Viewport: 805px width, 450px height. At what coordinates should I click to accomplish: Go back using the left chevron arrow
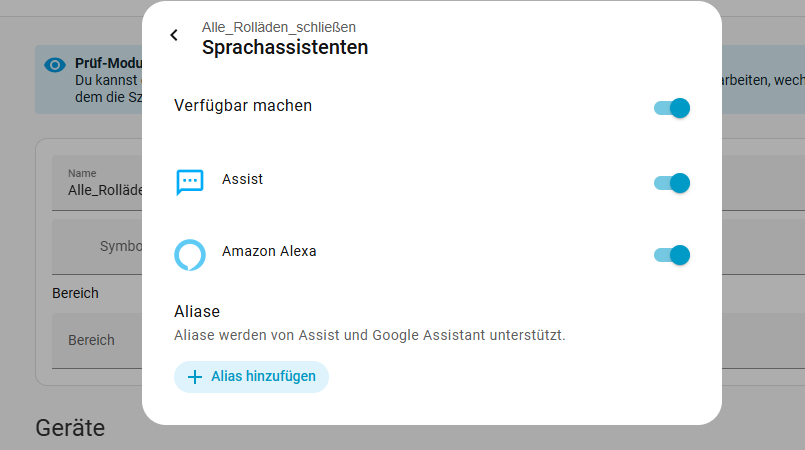[x=174, y=35]
